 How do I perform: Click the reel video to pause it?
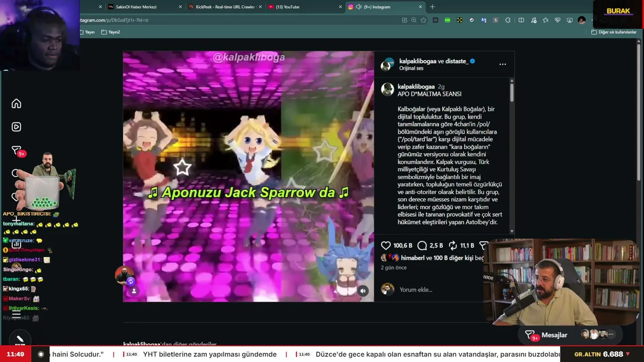249,176
